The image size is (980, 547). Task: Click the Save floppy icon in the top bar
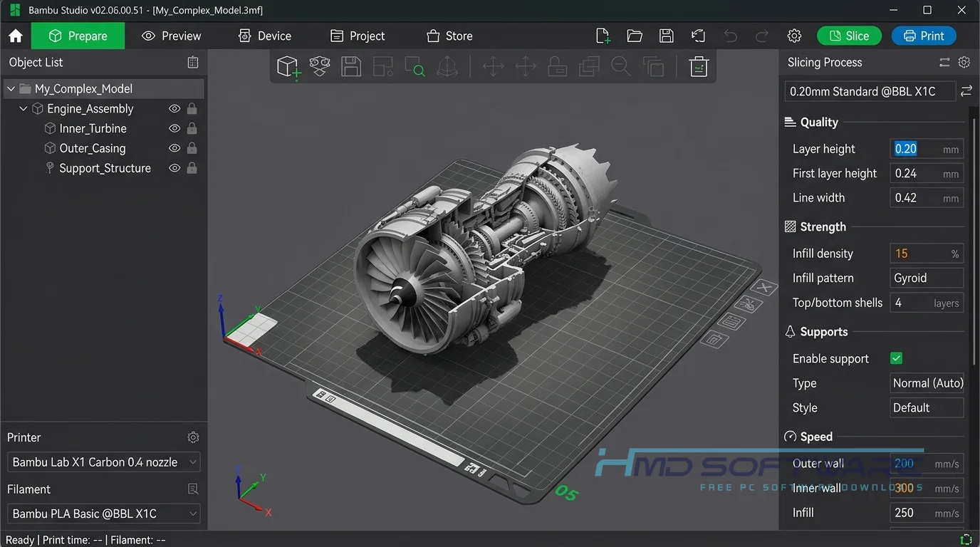pos(667,36)
